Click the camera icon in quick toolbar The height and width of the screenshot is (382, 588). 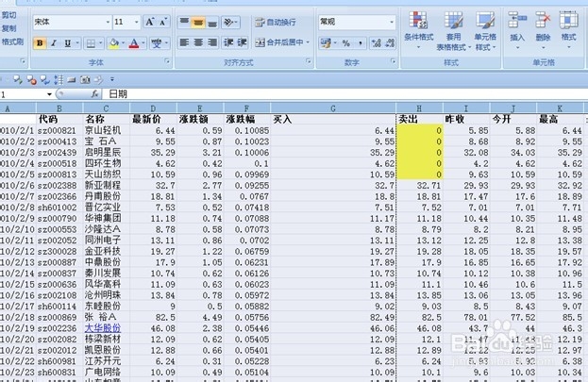[x=86, y=79]
